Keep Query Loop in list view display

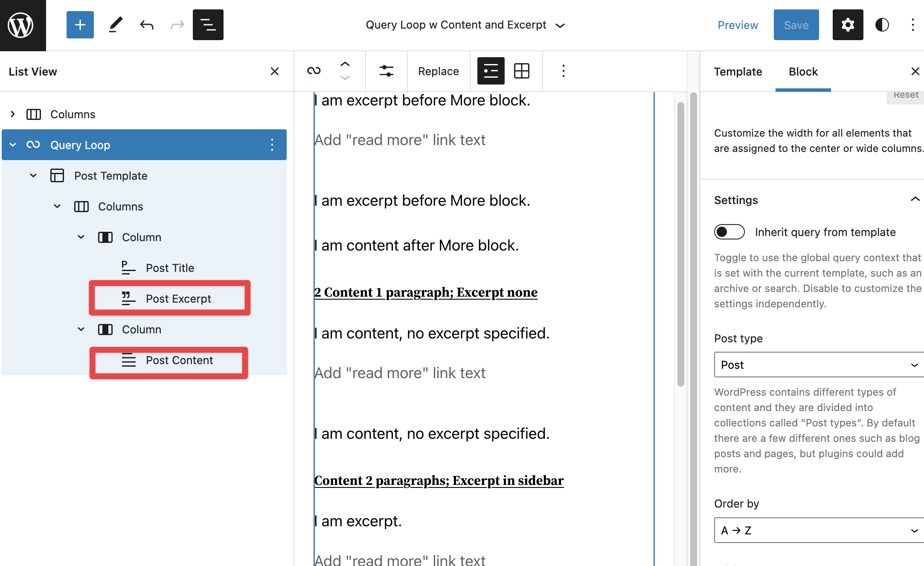(491, 71)
